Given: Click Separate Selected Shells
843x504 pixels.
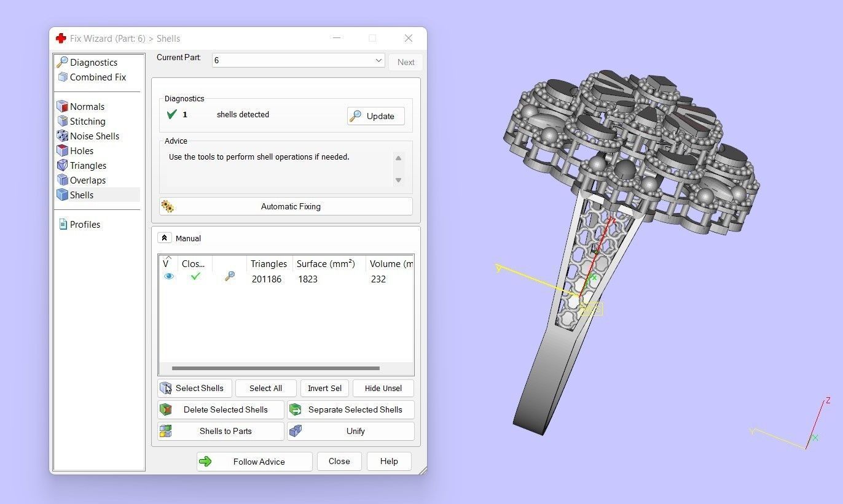Looking at the screenshot, I should pyautogui.click(x=351, y=409).
